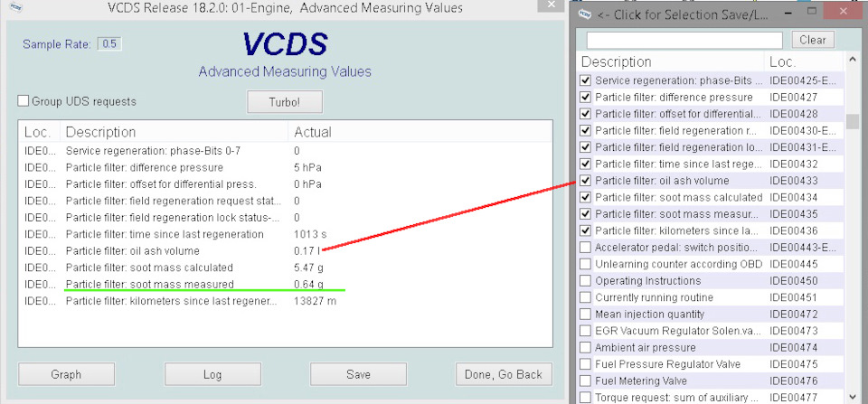Screen dimensions: 868x404
Task: Click the selection list scrollbar thumb
Action: [853, 121]
